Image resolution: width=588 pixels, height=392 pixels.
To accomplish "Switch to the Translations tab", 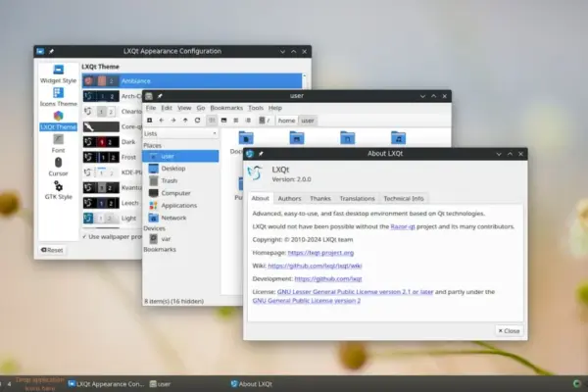I will [357, 198].
